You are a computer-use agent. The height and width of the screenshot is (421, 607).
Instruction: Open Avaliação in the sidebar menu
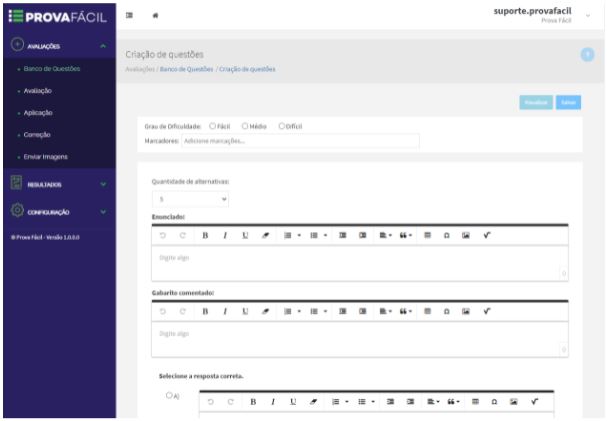38,91
